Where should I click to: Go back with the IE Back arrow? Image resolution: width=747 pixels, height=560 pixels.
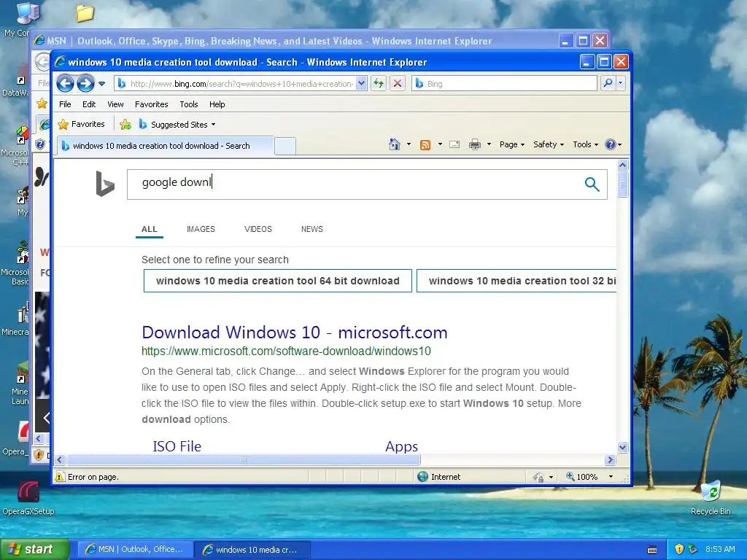tap(65, 84)
